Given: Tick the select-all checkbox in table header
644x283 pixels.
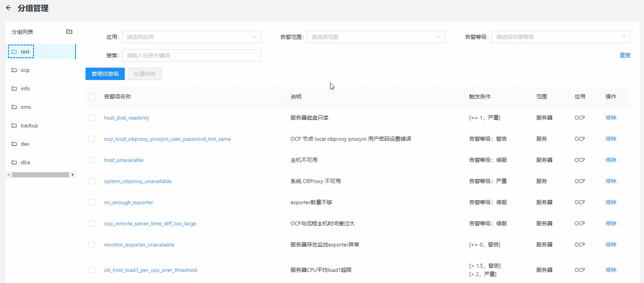Looking at the screenshot, I should point(92,97).
